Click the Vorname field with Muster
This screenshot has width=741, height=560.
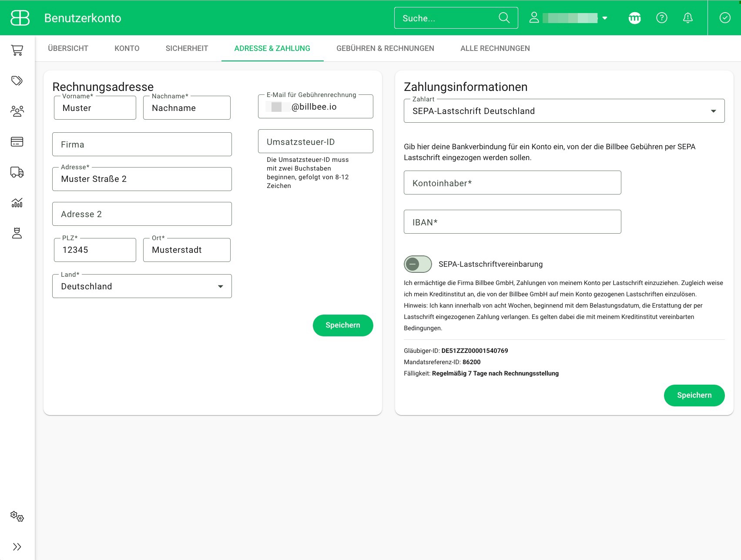click(95, 108)
